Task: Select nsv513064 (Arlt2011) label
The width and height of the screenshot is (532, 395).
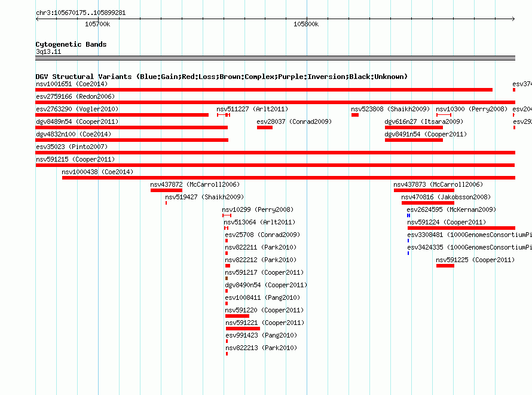Action: (x=259, y=222)
